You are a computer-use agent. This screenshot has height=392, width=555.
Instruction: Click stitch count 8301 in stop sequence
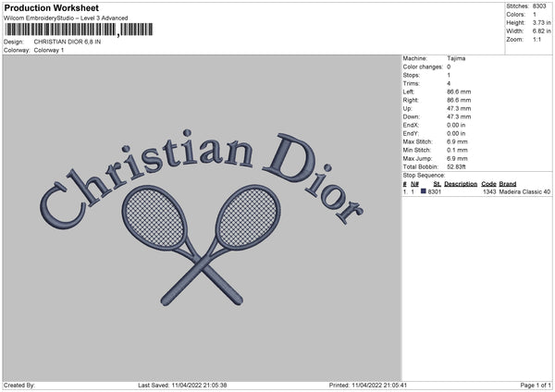[x=435, y=192]
